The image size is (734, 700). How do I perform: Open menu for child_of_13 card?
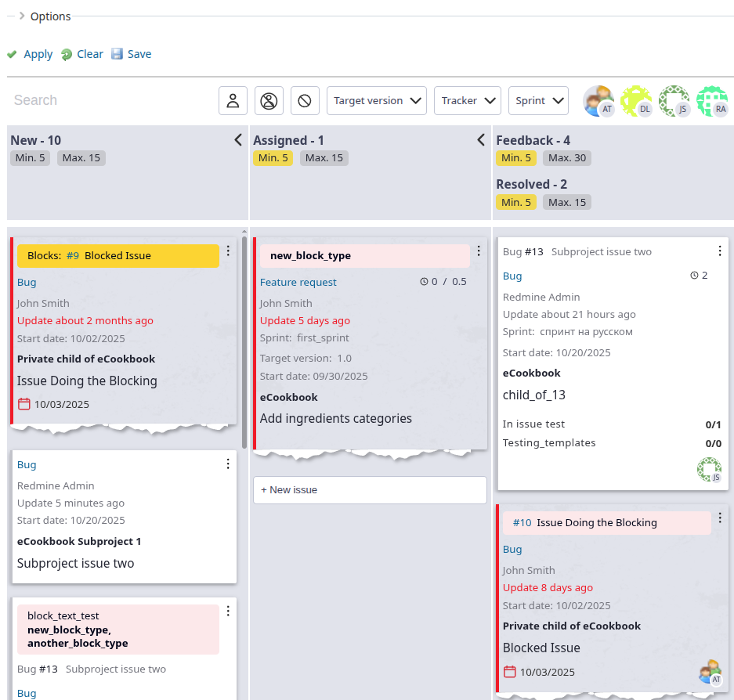tap(720, 251)
